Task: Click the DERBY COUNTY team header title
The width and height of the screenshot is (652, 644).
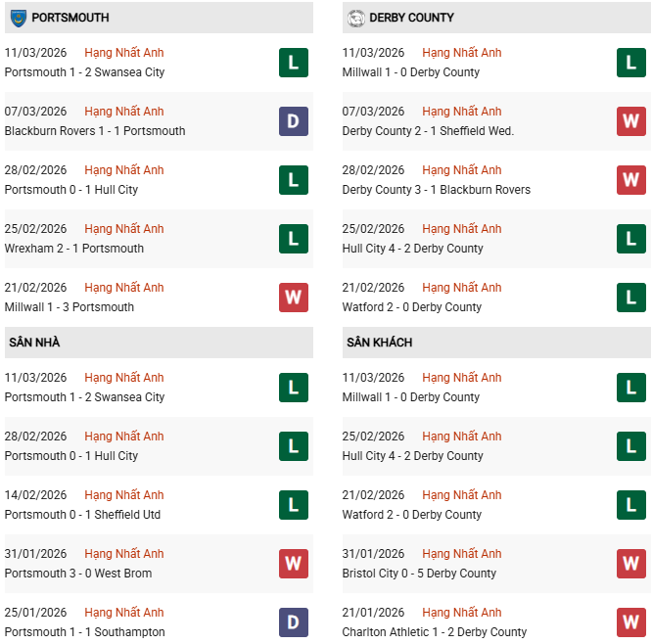Action: pos(411,18)
